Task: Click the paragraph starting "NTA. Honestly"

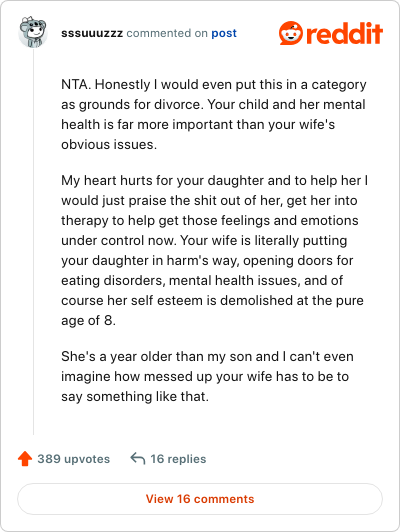Action: tap(214, 114)
